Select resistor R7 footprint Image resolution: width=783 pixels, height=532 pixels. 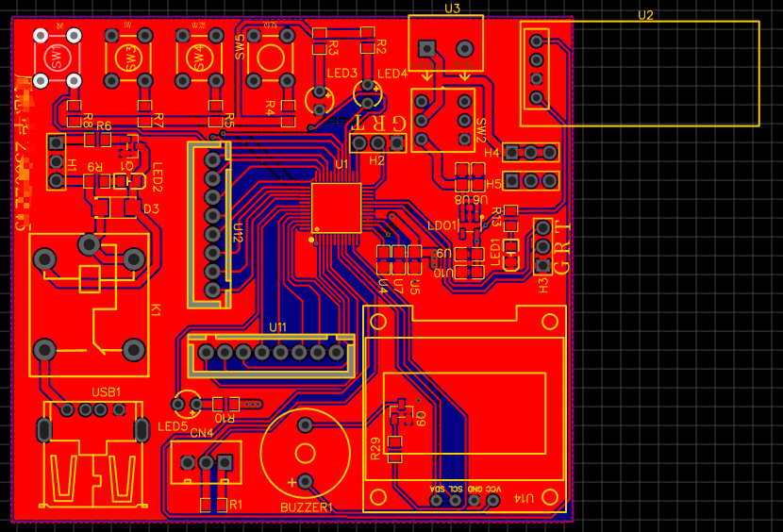(145, 113)
